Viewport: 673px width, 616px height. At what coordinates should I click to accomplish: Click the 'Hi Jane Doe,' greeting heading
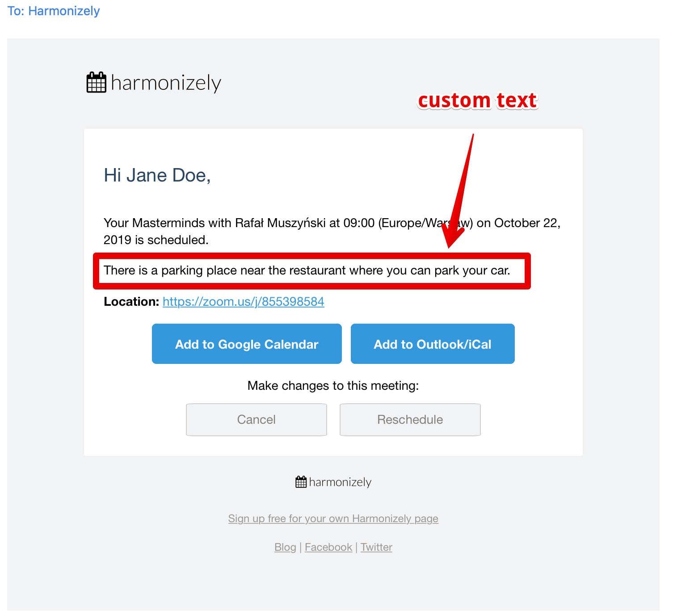click(157, 175)
